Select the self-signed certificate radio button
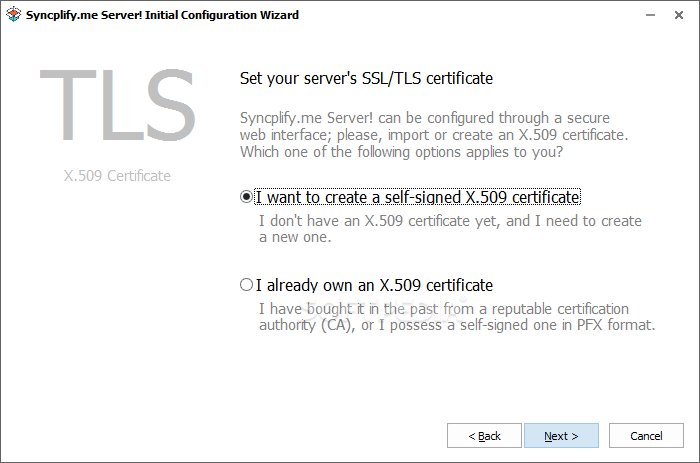Viewport: 700px width, 463px height. pos(247,197)
